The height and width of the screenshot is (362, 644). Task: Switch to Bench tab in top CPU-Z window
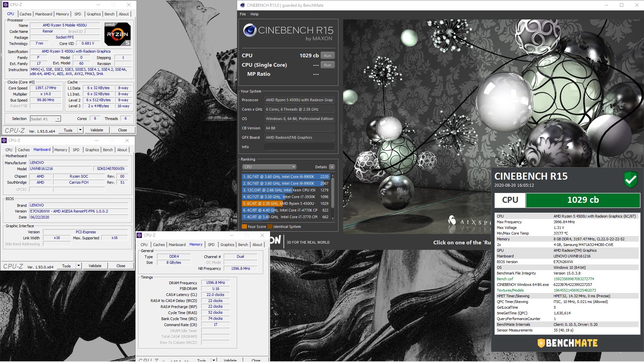click(x=109, y=14)
